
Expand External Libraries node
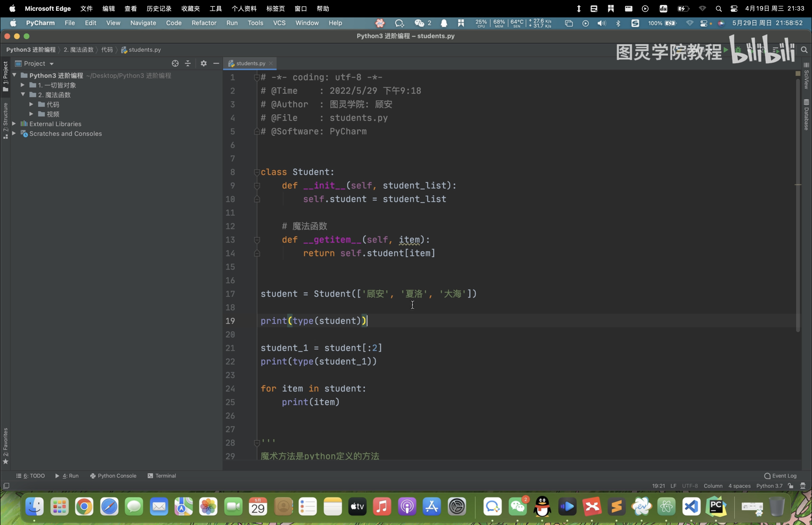point(14,124)
